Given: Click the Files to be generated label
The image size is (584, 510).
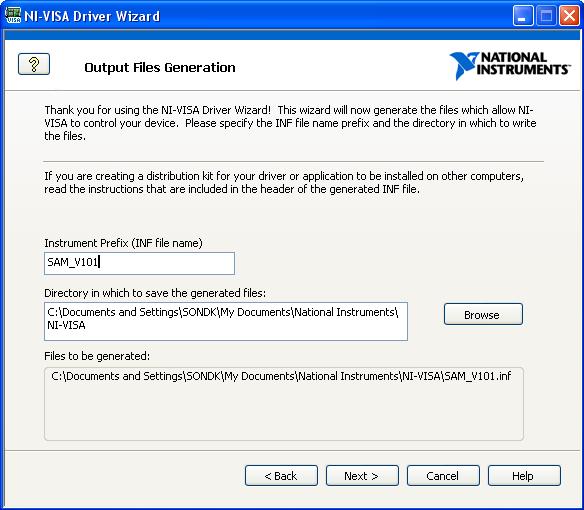Looking at the screenshot, I should pyautogui.click(x=97, y=357).
